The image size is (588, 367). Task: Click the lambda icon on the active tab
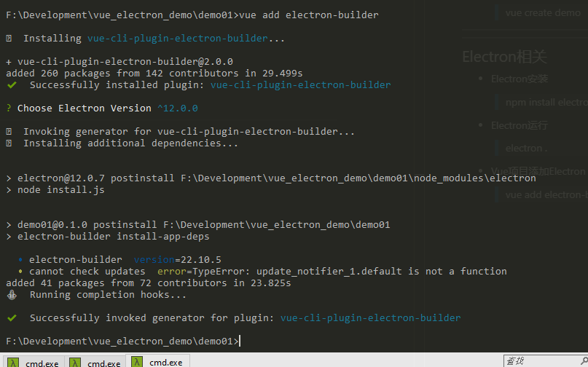pos(137,362)
